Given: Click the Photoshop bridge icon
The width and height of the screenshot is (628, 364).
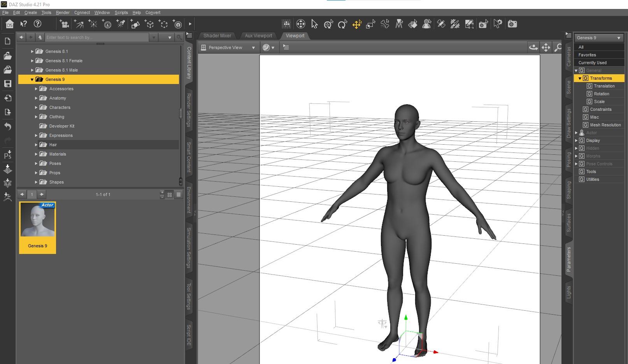Looking at the screenshot, I should click(7, 154).
